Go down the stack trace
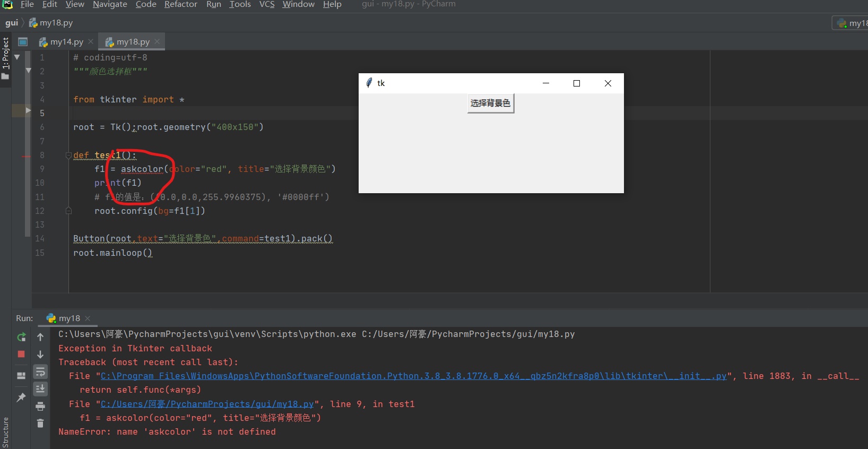The image size is (868, 449). click(x=40, y=354)
